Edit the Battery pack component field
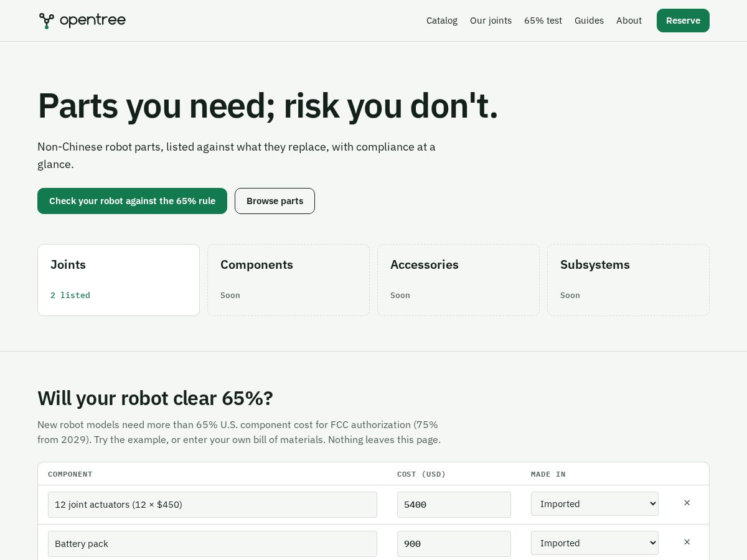The height and width of the screenshot is (560, 747). 212,544
